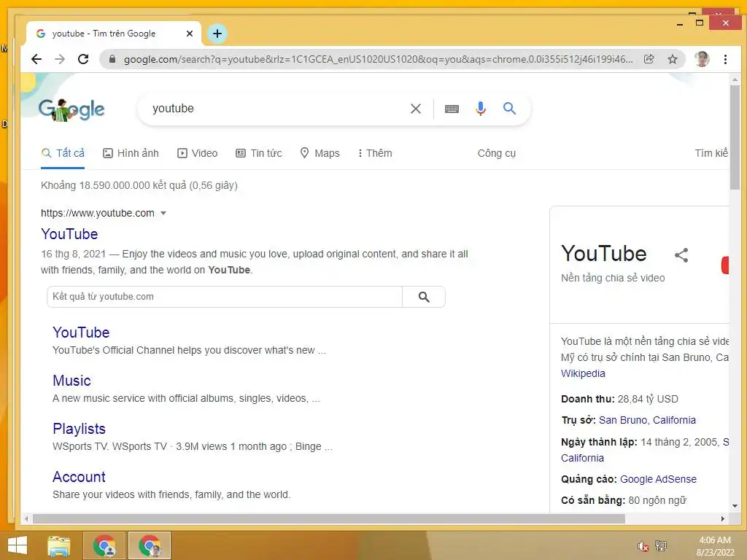Open the Music sitelink
This screenshot has width=747, height=560.
71,381
